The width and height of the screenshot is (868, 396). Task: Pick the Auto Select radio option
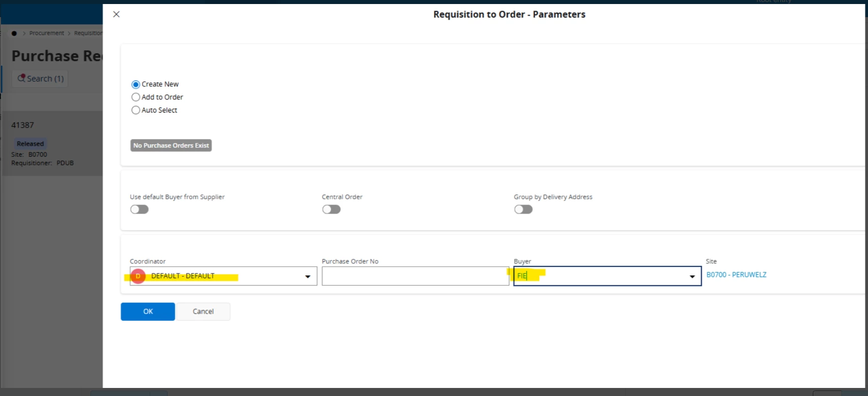tap(136, 111)
